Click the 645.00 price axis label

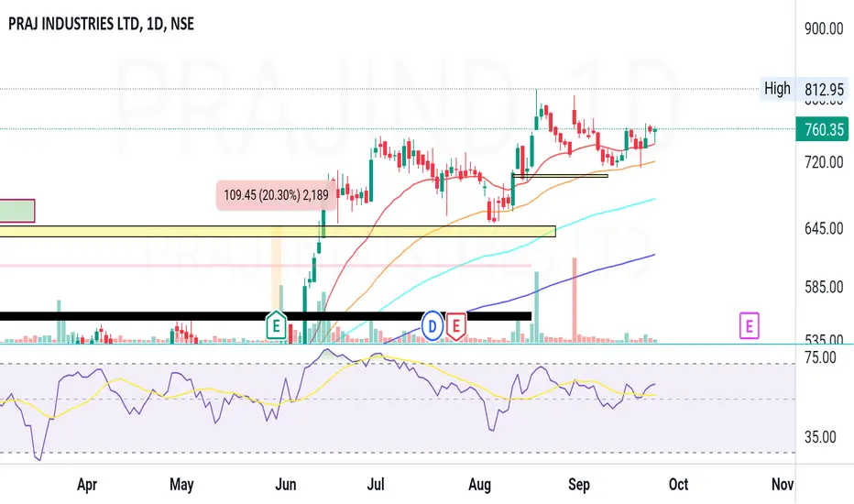[x=824, y=228]
